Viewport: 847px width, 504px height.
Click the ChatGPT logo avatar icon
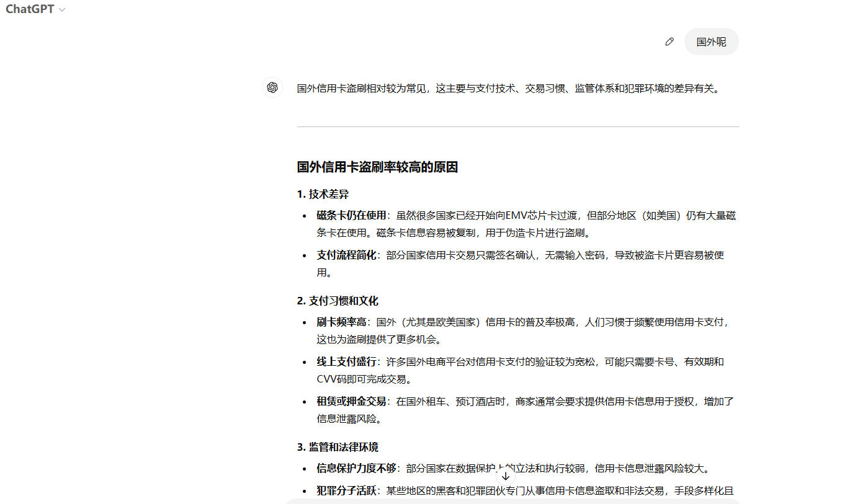point(272,88)
